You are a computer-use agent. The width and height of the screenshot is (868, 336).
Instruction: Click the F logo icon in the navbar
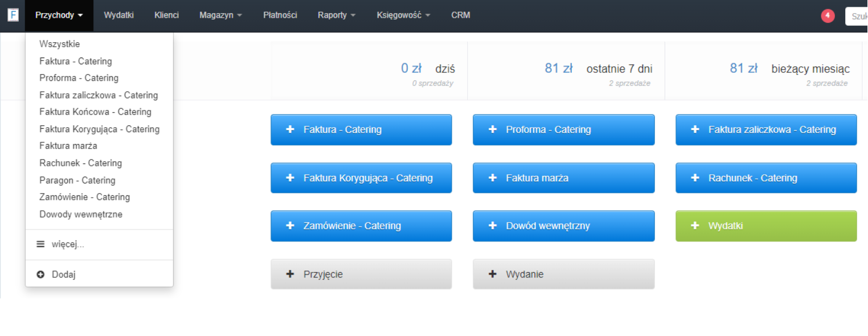13,15
